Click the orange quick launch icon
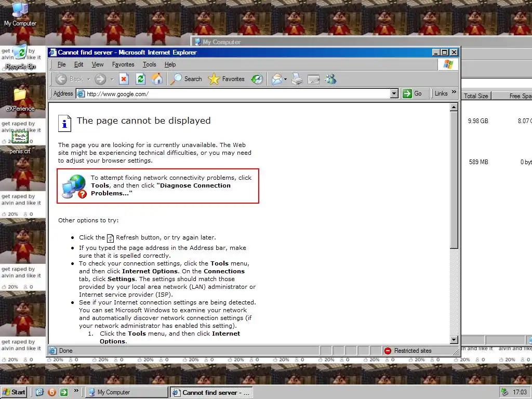 click(x=52, y=392)
